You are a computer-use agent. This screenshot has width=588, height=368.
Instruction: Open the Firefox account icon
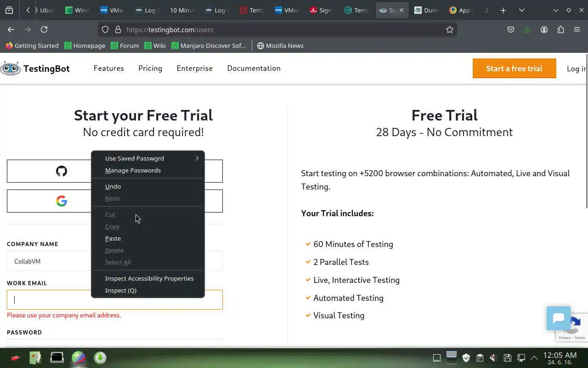544,29
